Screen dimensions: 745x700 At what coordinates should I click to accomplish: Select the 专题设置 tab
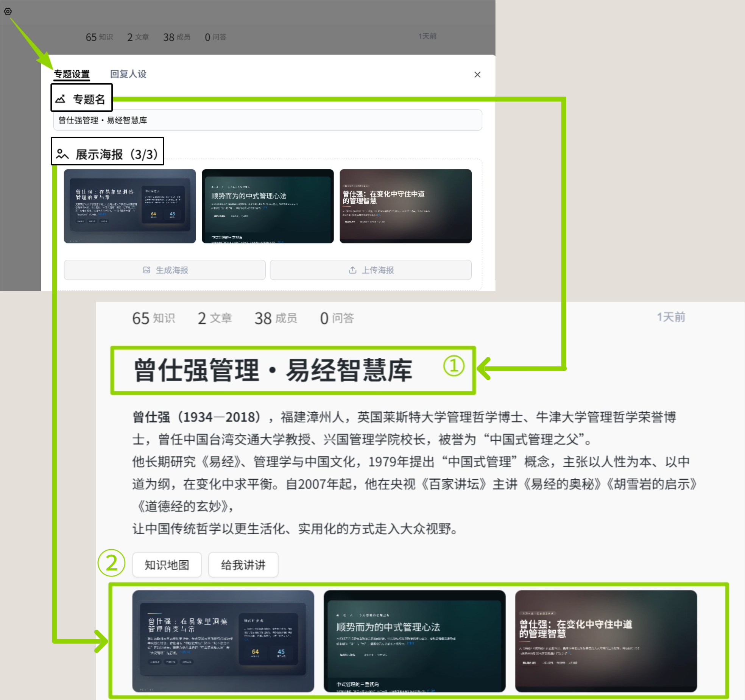pos(72,74)
